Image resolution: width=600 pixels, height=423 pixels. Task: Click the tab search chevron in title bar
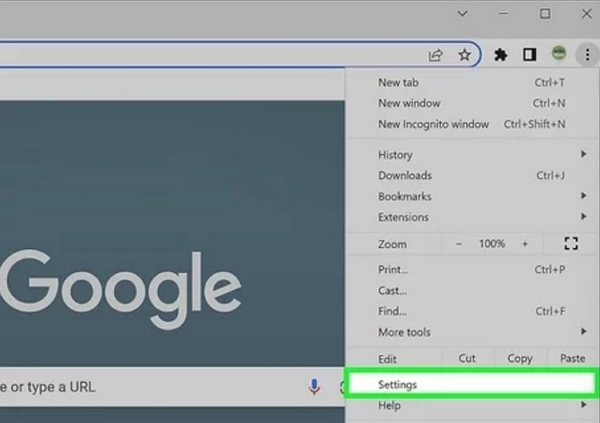coord(461,14)
